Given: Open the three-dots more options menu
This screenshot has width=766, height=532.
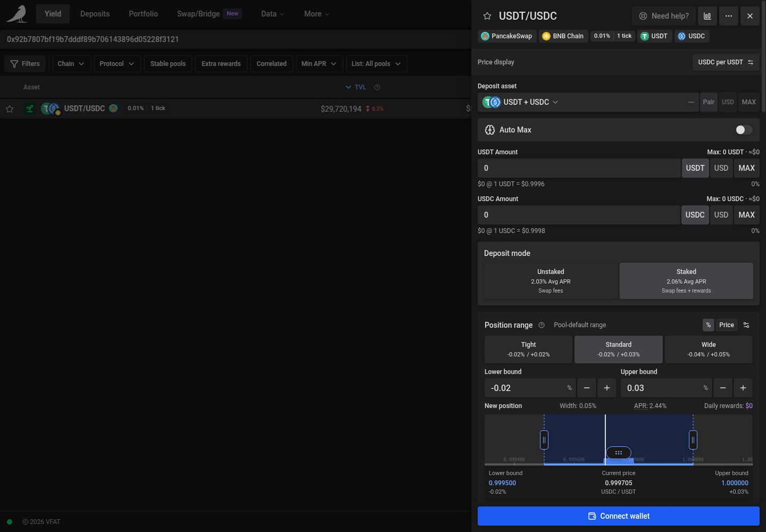Looking at the screenshot, I should click(x=729, y=16).
